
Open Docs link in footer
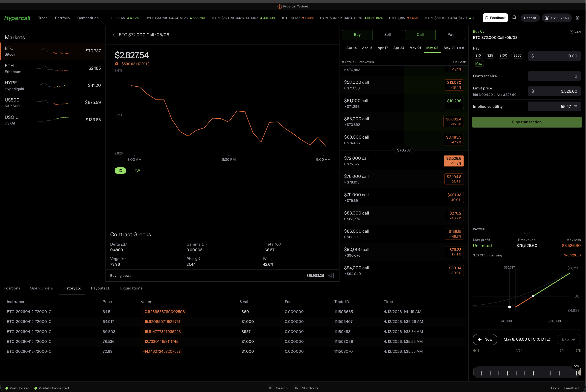[x=555, y=388]
